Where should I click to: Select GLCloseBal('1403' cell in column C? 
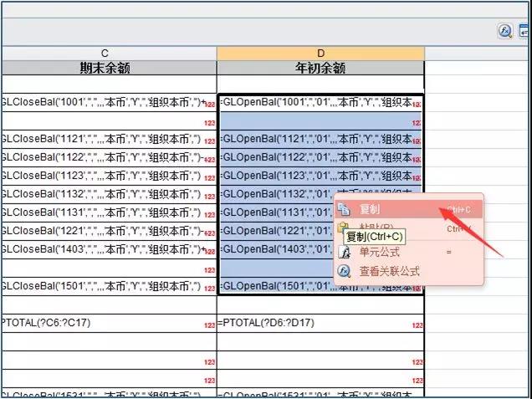pos(110,250)
